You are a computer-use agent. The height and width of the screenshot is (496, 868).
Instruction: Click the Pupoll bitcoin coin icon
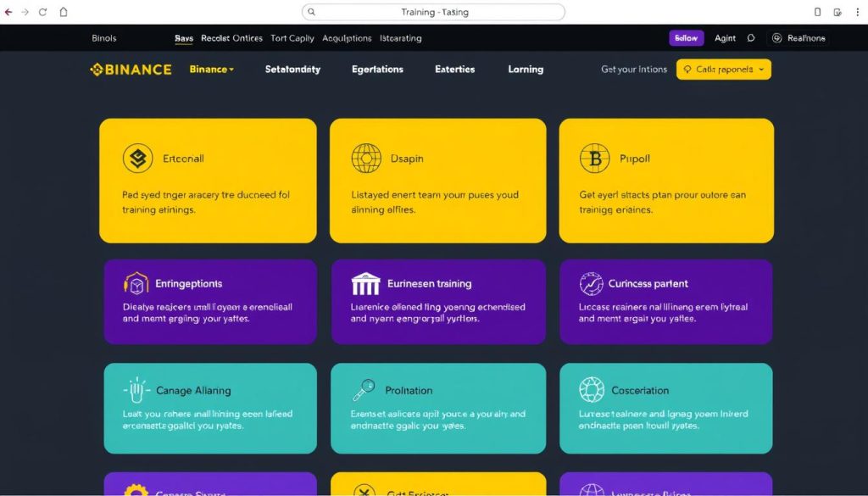pos(595,159)
